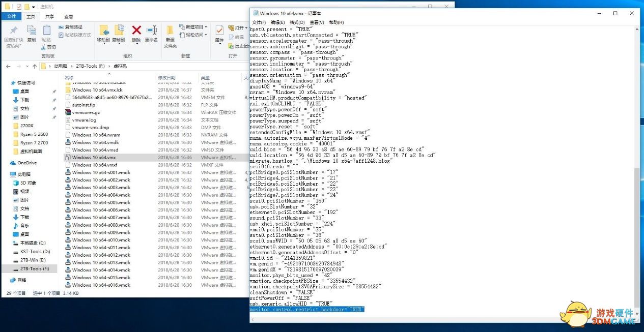The height and width of the screenshot is (332, 644).
Task: Open 网络 (Network) in navigation pane
Action: (x=18, y=280)
